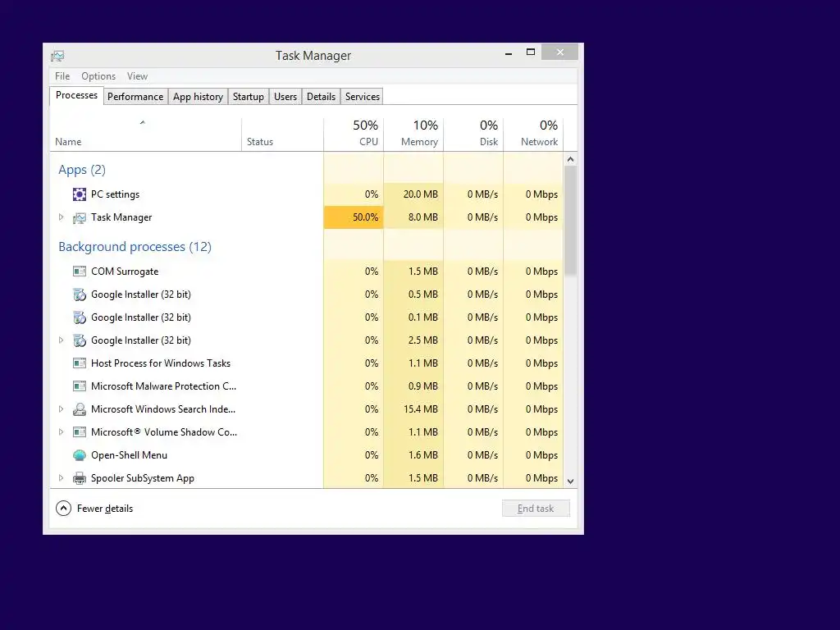Minimize the Task Manager window

point(509,52)
